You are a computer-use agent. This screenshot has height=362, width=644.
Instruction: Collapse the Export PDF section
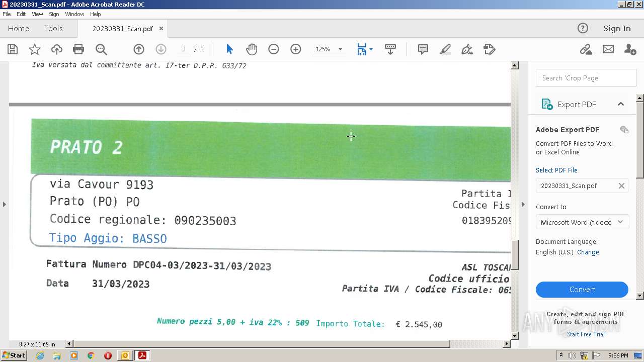[x=621, y=104]
